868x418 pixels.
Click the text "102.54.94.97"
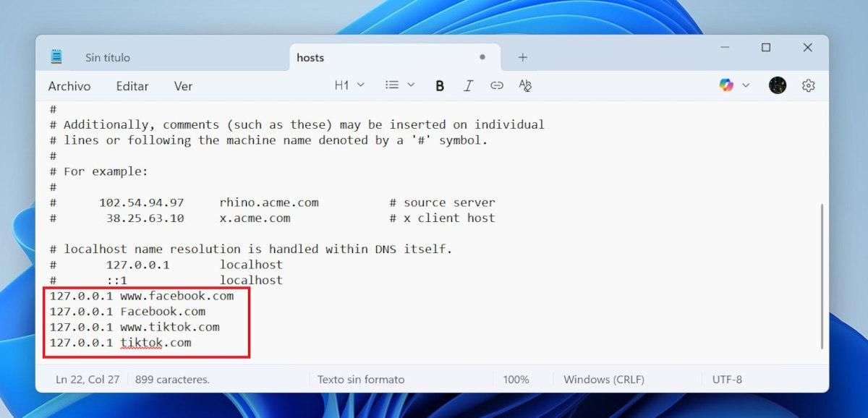pyautogui.click(x=142, y=202)
